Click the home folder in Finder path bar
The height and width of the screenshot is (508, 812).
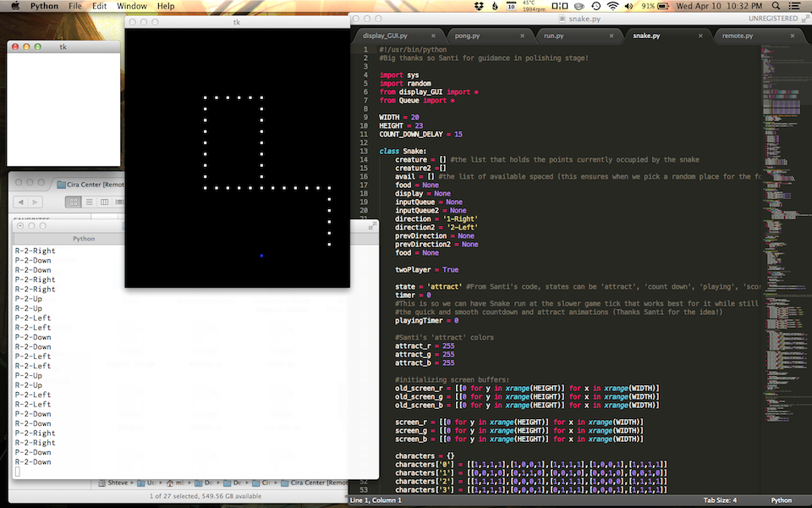(175, 483)
